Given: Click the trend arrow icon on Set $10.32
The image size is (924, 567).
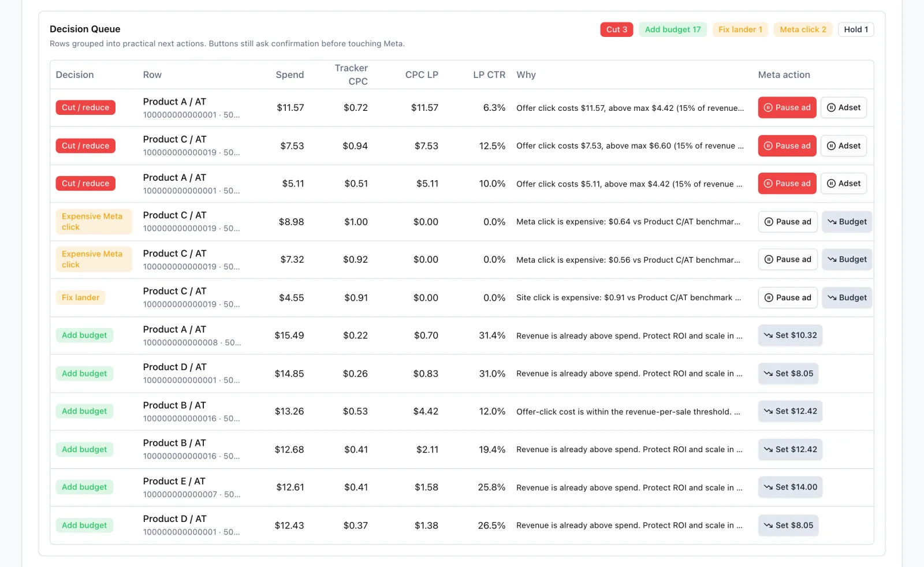Looking at the screenshot, I should 768,335.
